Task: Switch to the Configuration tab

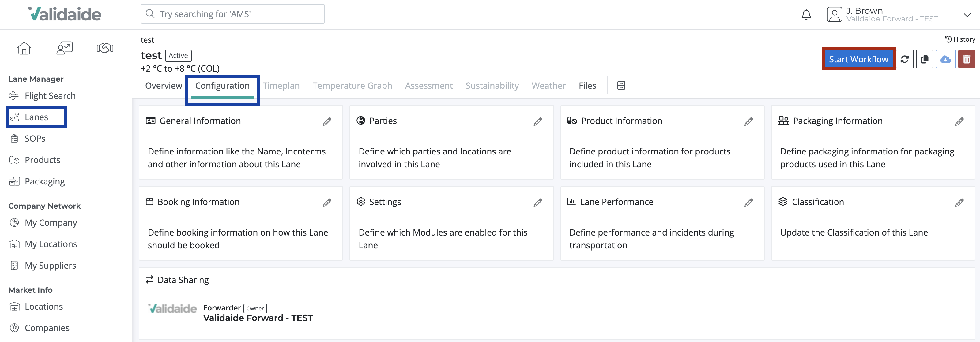Action: (222, 86)
